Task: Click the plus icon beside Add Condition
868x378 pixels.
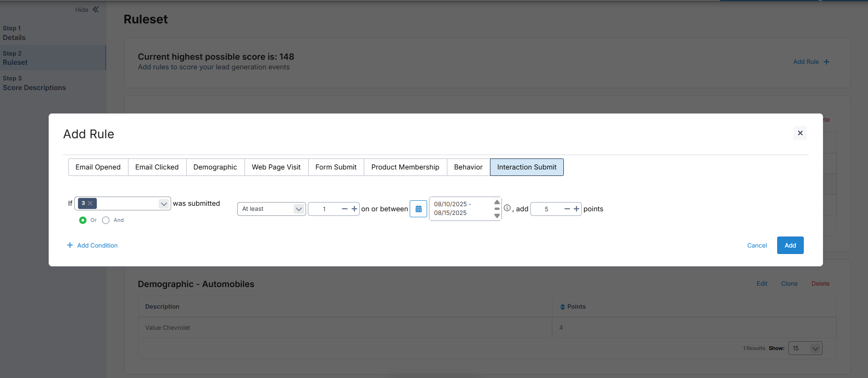Action: [70, 245]
